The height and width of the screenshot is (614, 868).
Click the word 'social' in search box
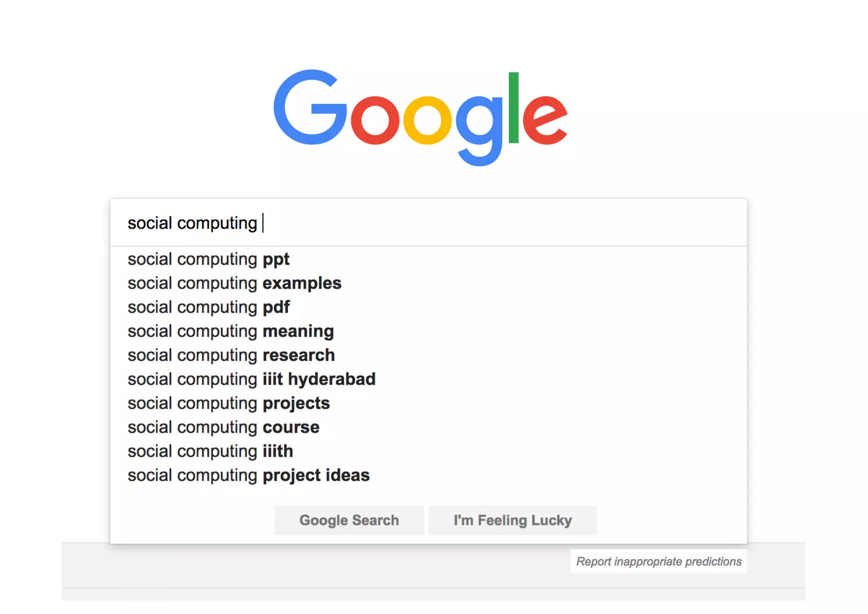(149, 223)
